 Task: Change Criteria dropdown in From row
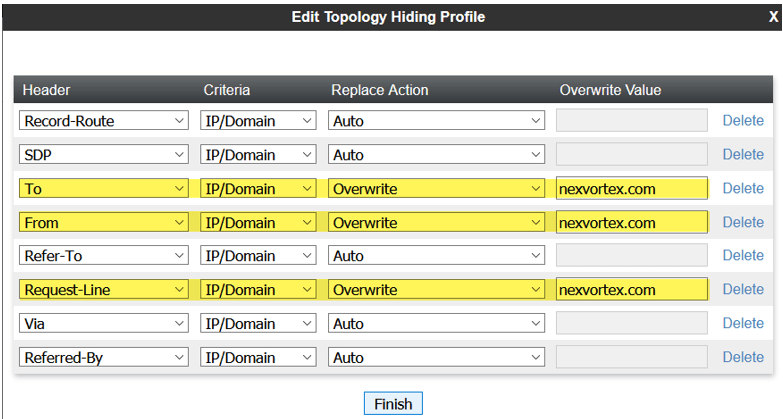(x=258, y=222)
